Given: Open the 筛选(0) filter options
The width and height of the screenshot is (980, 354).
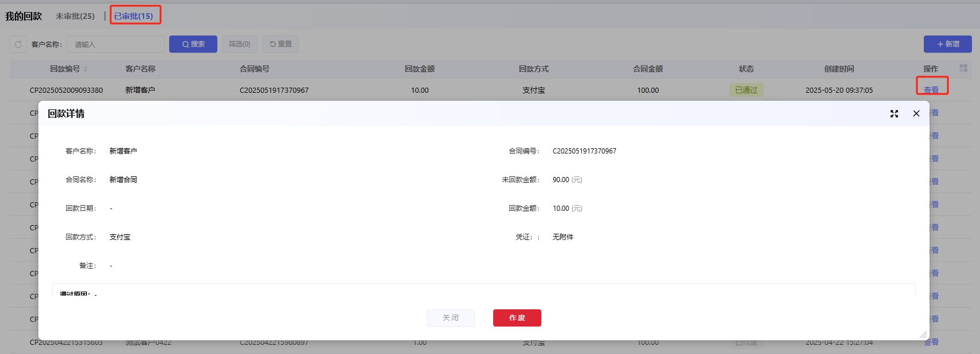Looking at the screenshot, I should click(x=239, y=44).
